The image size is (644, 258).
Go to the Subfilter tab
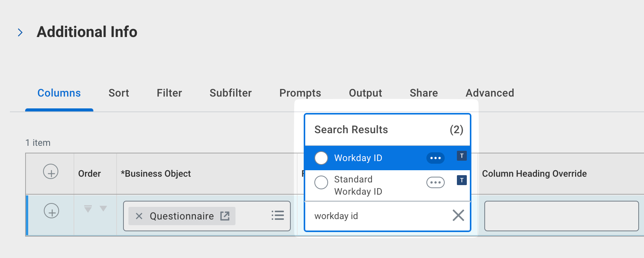[231, 93]
